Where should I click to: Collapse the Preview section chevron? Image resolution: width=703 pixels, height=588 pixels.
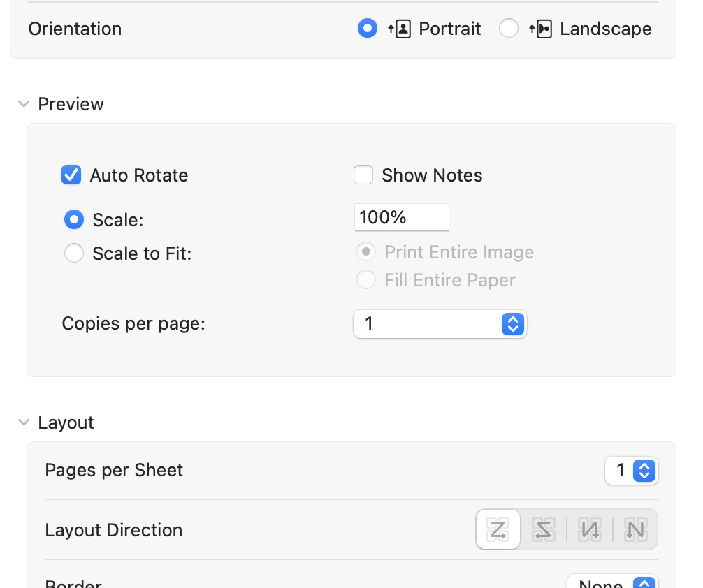click(x=24, y=104)
